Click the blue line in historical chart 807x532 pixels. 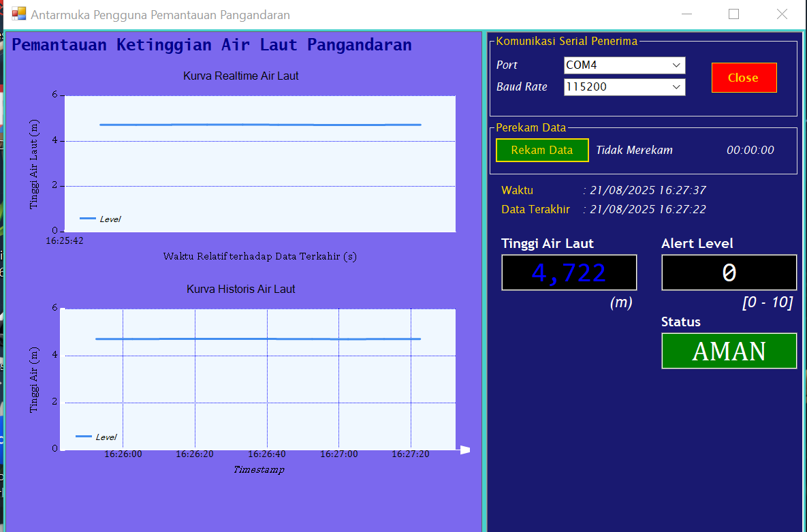point(259,339)
